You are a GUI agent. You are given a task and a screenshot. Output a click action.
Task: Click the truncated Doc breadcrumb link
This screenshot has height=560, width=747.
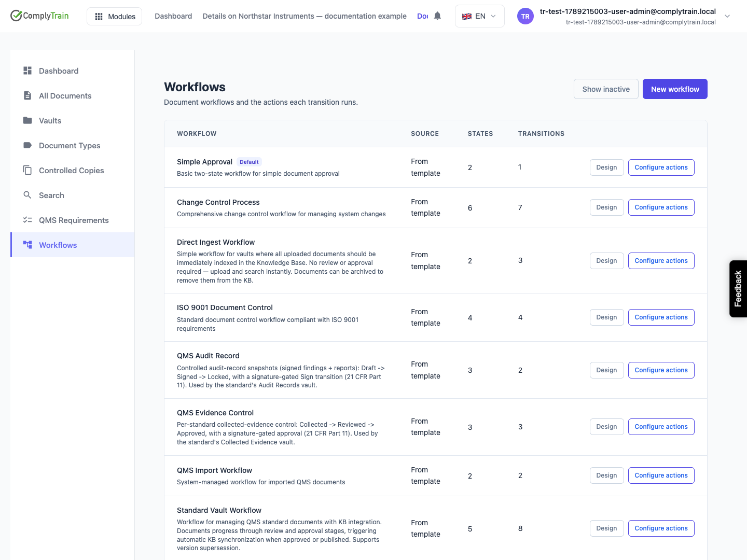422,16
